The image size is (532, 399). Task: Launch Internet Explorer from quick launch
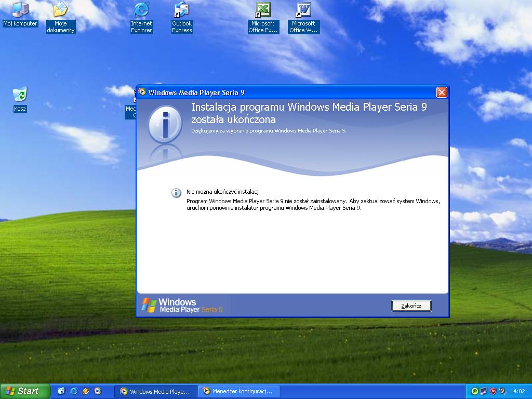[73, 391]
